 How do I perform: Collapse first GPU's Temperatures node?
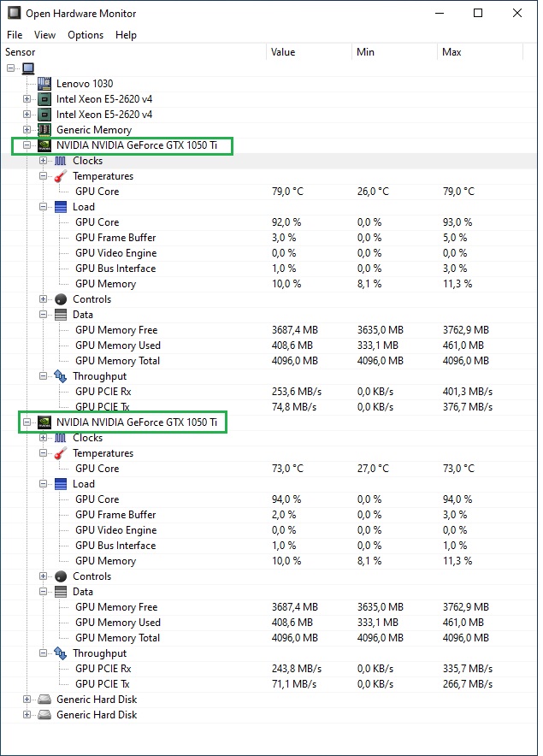tap(43, 176)
